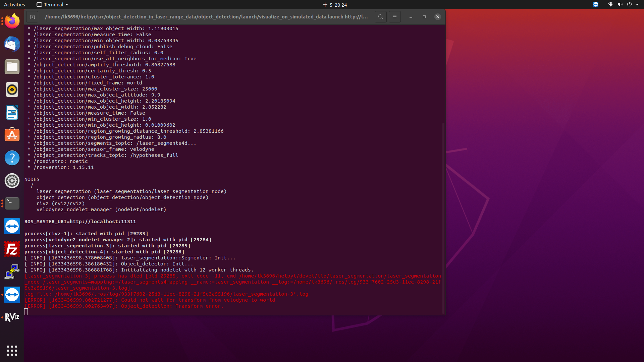Image resolution: width=644 pixels, height=362 pixels.
Task: Open the Wi-Fi network indicator
Action: pyautogui.click(x=610, y=4)
